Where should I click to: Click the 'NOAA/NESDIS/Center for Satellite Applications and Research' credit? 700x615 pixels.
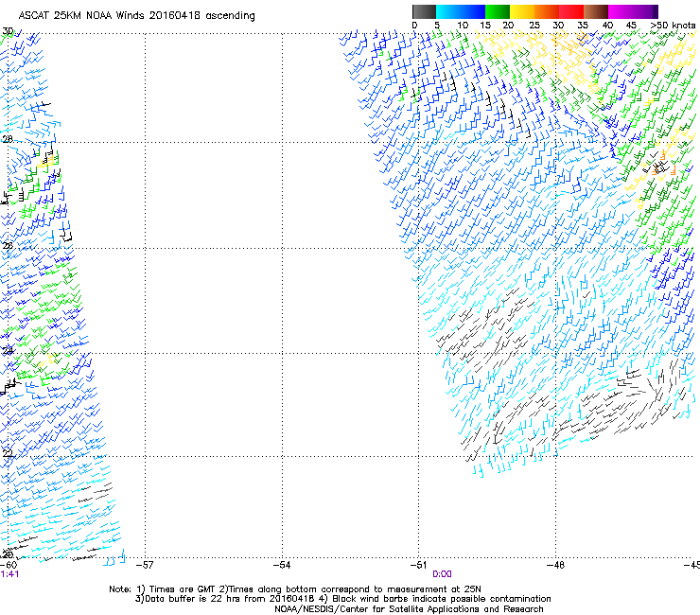[409, 609]
